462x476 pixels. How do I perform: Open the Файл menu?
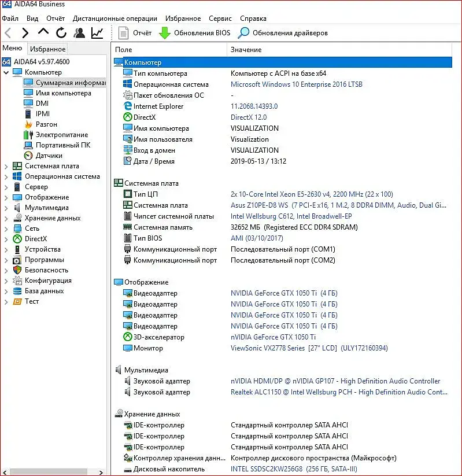(10, 19)
